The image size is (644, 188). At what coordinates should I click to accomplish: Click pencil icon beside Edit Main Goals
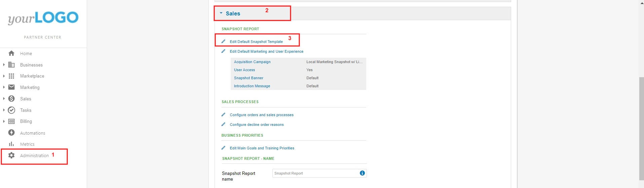(223, 148)
